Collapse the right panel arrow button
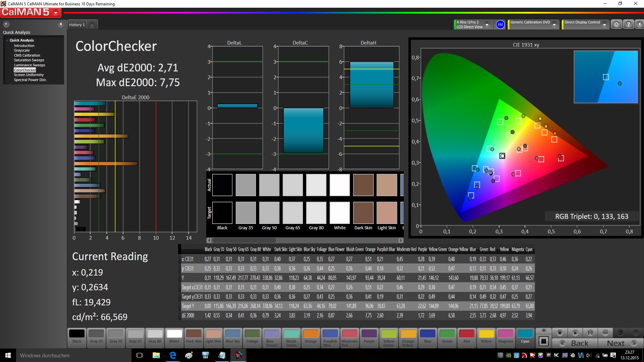The width and height of the screenshot is (644, 362). click(x=639, y=24)
